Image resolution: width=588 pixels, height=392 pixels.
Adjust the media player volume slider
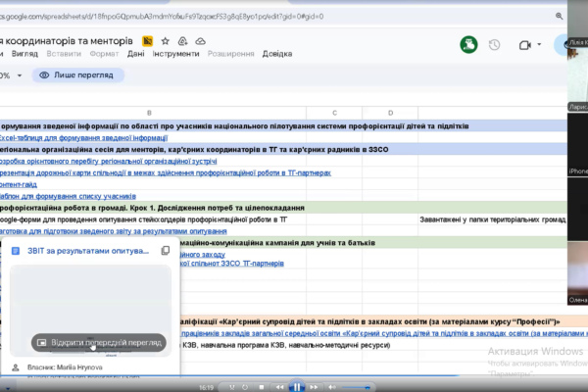pos(358,386)
